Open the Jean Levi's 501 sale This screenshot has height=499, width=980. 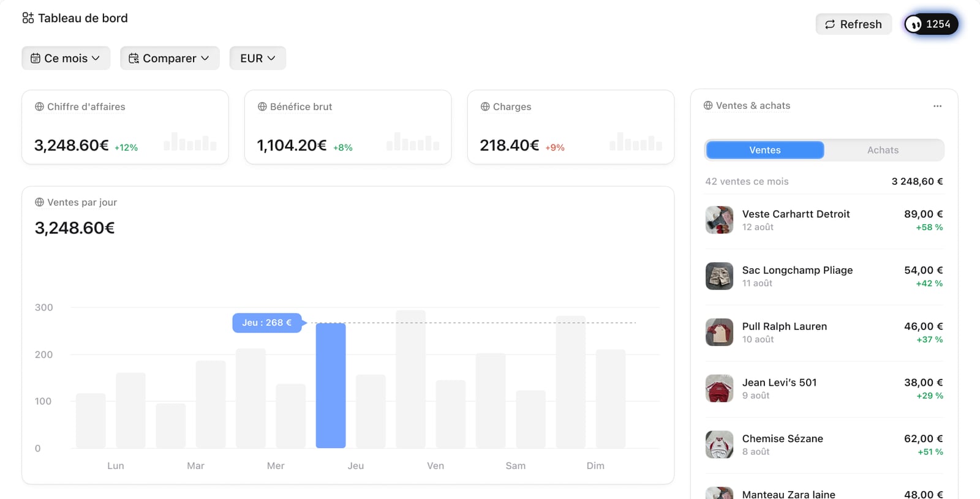pyautogui.click(x=824, y=389)
